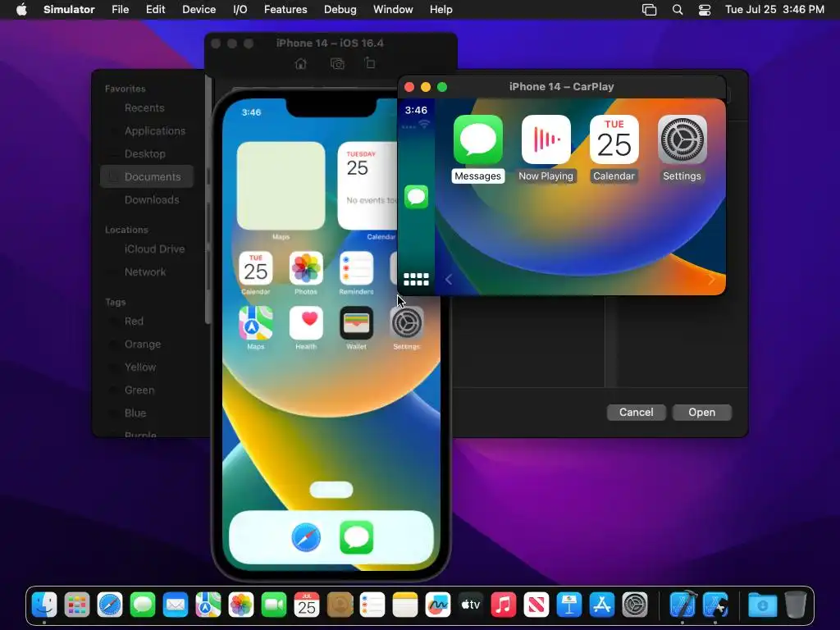Screen dimensions: 840x630
Task: Open Wallet app on iPhone home screen
Action: [x=356, y=323]
